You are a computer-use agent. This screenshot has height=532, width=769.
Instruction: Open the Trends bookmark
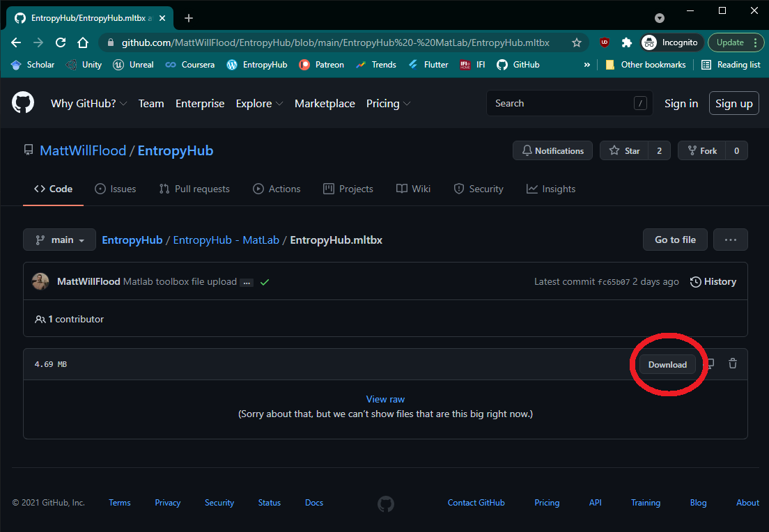pyautogui.click(x=376, y=65)
